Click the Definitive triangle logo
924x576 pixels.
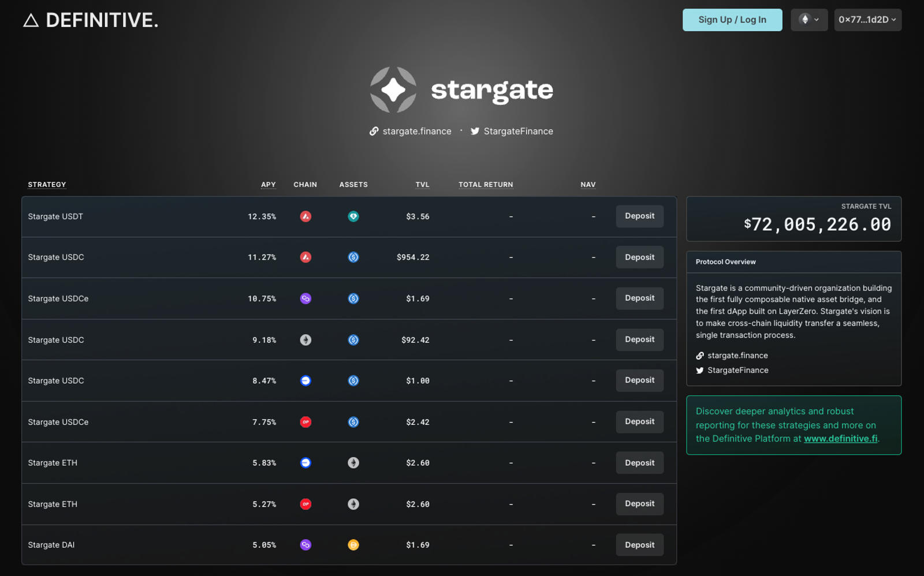(x=31, y=21)
